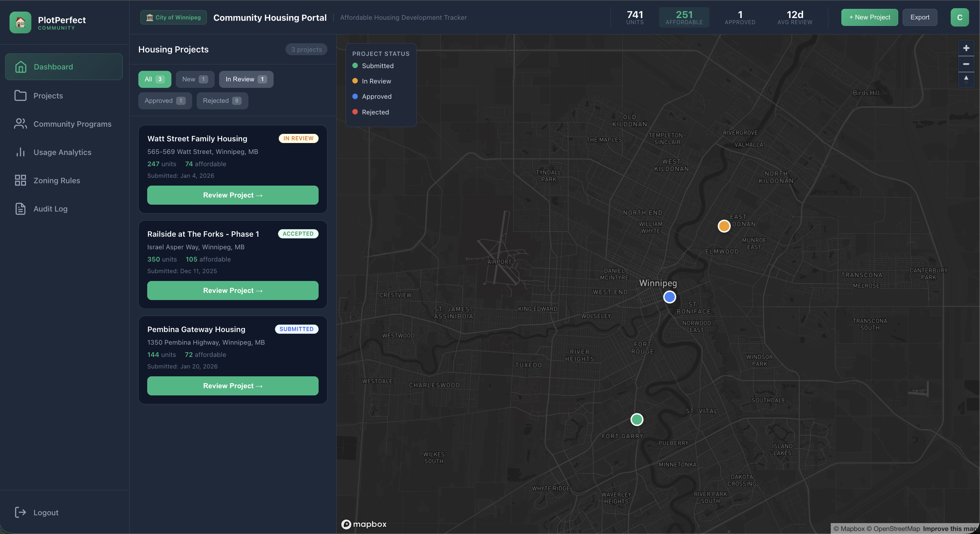This screenshot has height=534, width=980.
Task: Click the New Project button
Action: click(869, 17)
